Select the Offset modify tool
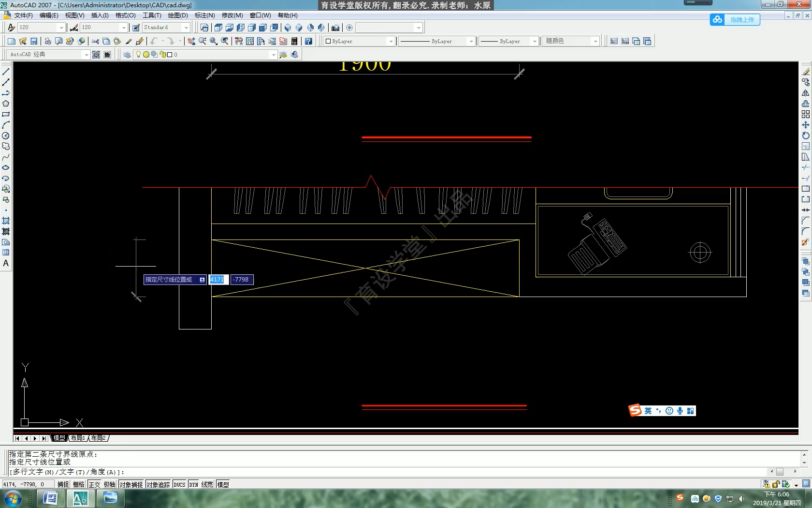 point(805,104)
